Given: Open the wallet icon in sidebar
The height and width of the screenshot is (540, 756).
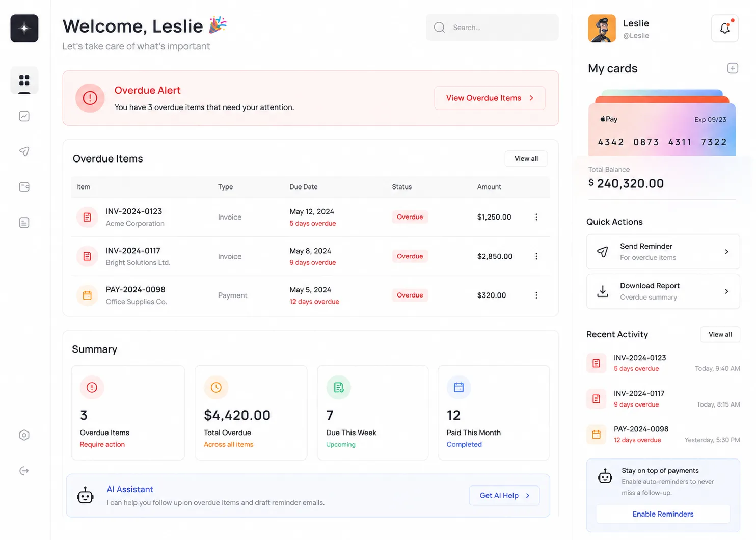Looking at the screenshot, I should [24, 187].
